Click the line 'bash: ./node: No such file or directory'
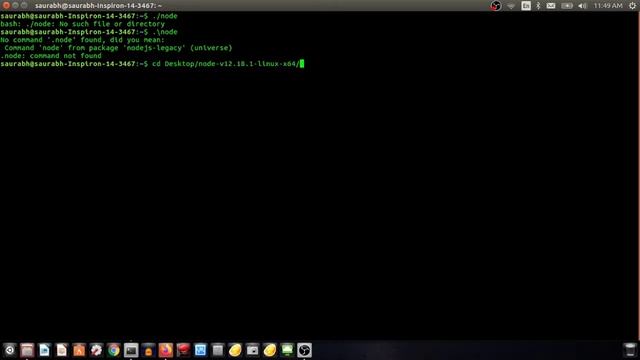The image size is (640, 360). 82,24
